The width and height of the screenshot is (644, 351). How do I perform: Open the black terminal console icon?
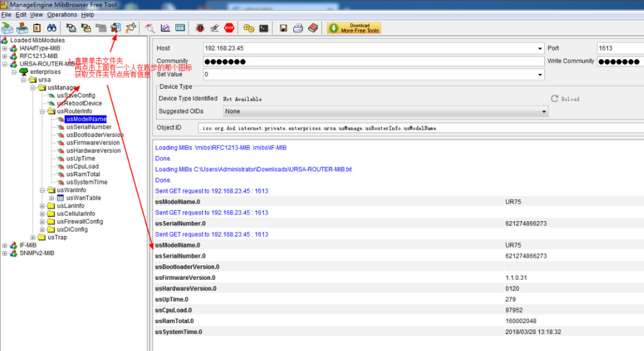tap(264, 28)
